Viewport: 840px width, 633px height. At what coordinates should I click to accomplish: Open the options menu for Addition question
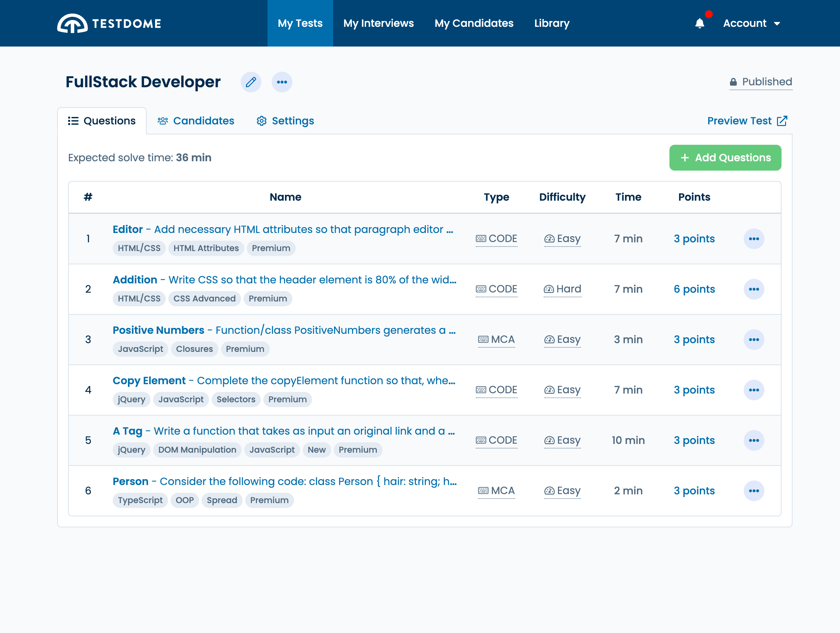click(753, 289)
